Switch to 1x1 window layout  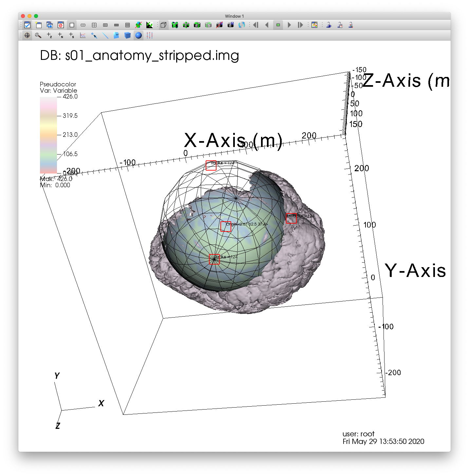(72, 25)
